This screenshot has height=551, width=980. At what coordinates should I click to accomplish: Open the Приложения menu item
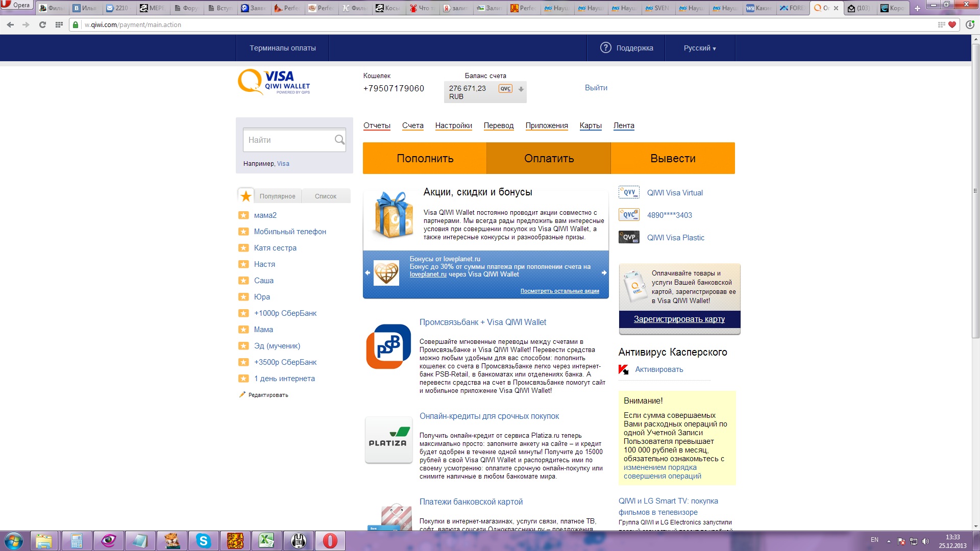pyautogui.click(x=547, y=126)
